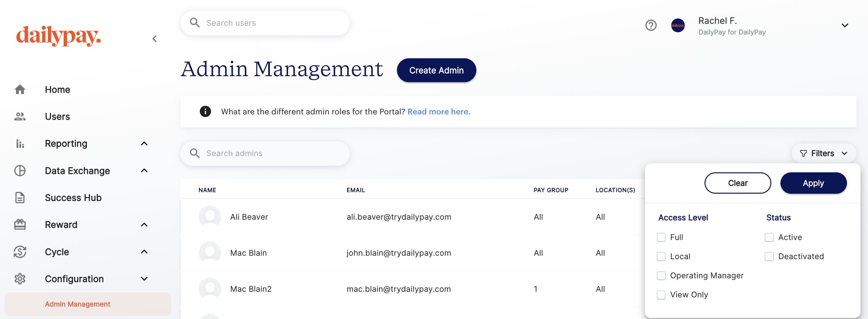
Task: Click the Cycle sidebar label
Action: tap(57, 252)
